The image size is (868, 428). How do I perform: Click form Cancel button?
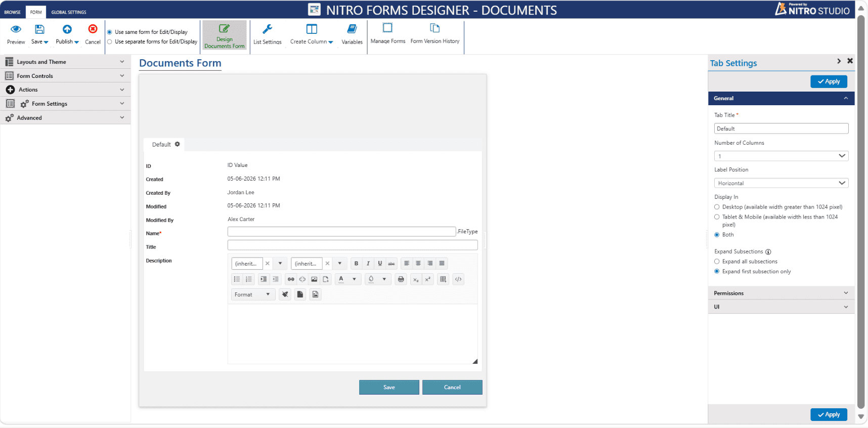click(x=452, y=387)
